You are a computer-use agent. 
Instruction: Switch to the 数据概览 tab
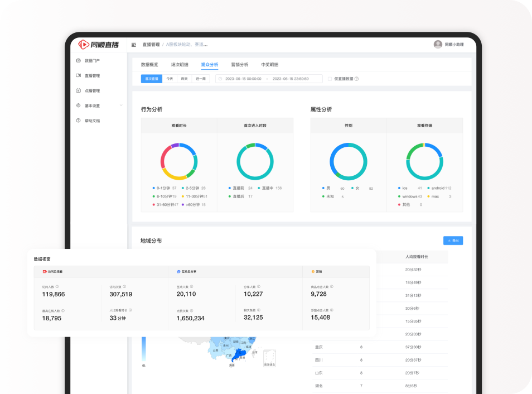[x=149, y=65]
